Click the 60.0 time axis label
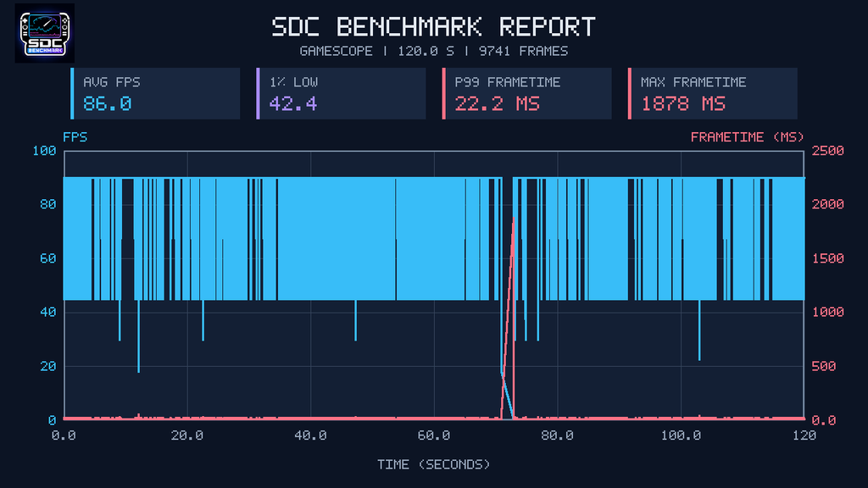The width and height of the screenshot is (868, 488). 434,435
